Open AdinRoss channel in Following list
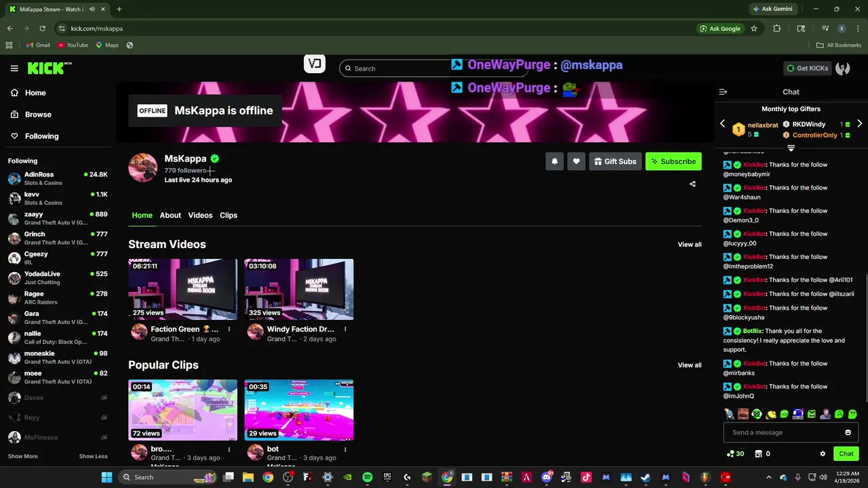Viewport: 868px width, 488px height. [58, 178]
